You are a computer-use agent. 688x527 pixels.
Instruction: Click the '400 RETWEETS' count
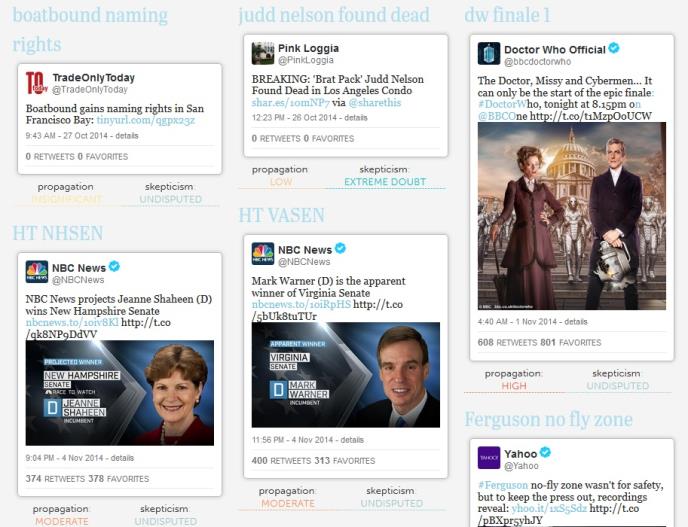click(x=281, y=461)
